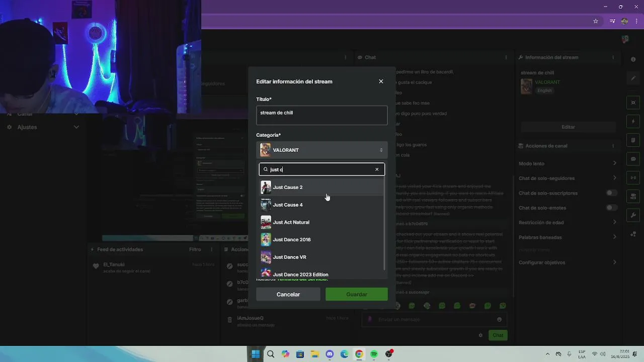Screen dimensions: 644x362
Task: Expand Configurar objetivos option
Action: 568,262
